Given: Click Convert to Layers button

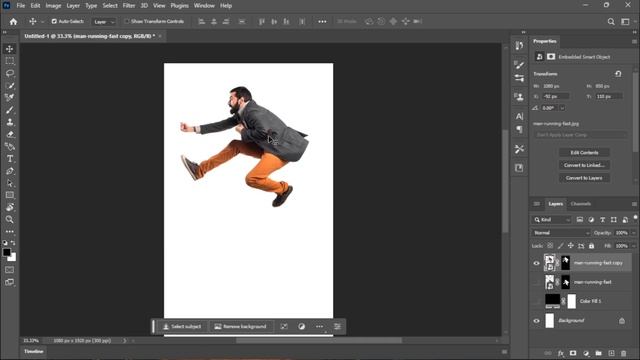Looking at the screenshot, I should [584, 178].
